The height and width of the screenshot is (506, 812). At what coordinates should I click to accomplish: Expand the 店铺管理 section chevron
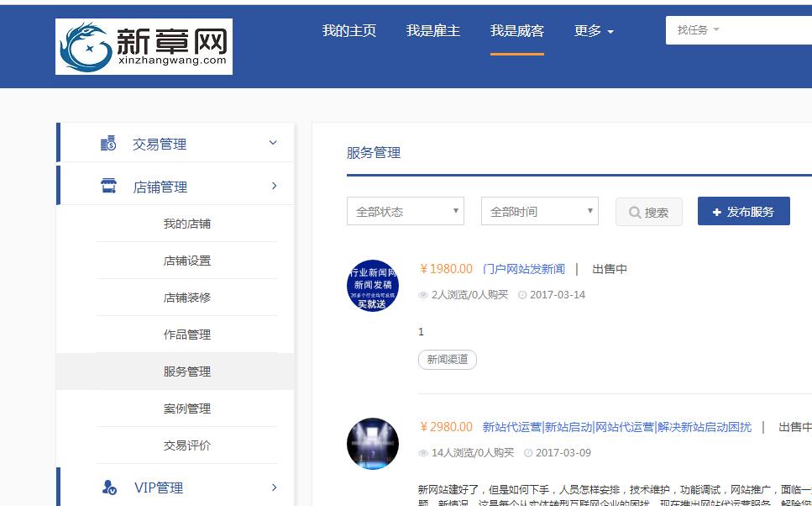click(x=275, y=186)
